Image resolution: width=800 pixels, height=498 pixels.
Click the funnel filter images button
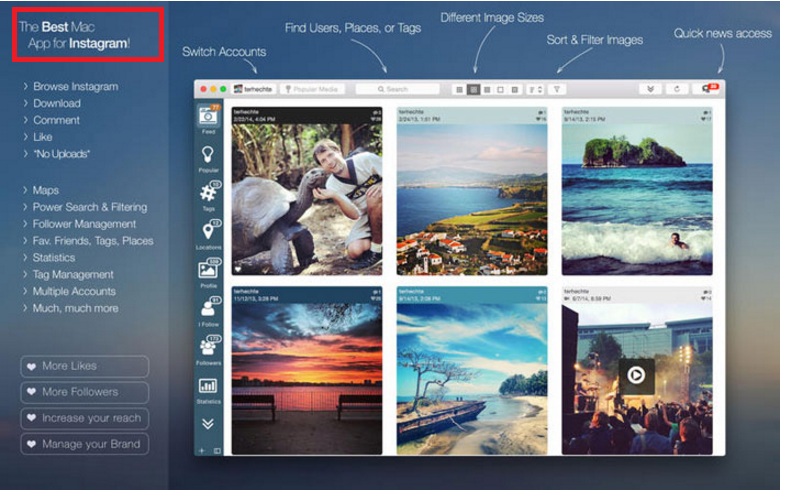click(x=557, y=90)
